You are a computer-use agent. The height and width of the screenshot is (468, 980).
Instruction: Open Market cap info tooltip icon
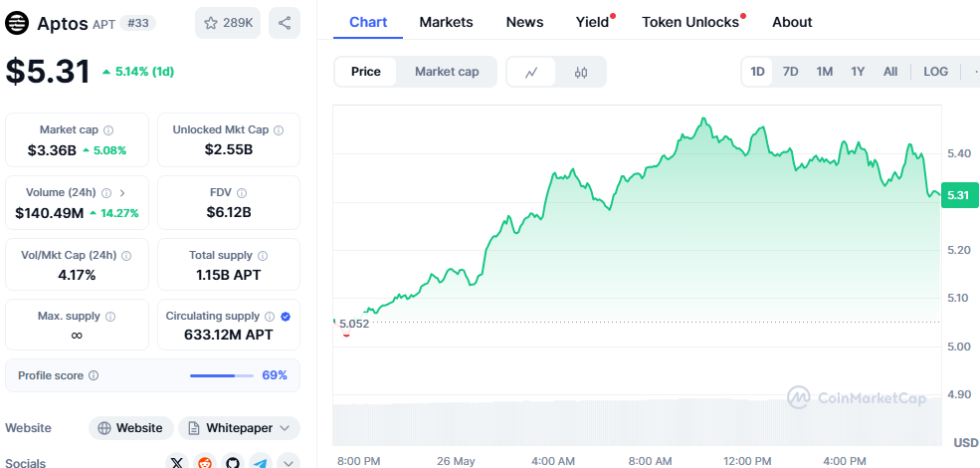[x=108, y=130]
